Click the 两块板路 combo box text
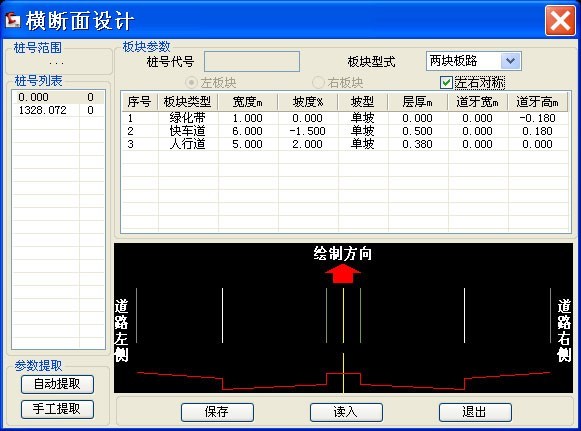This screenshot has height=431, width=581. tap(454, 61)
